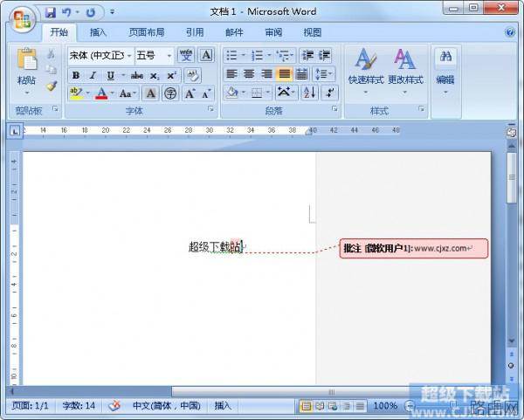Viewport: 524px width, 420px height.
Task: Apply red font color A
Action: (x=101, y=93)
